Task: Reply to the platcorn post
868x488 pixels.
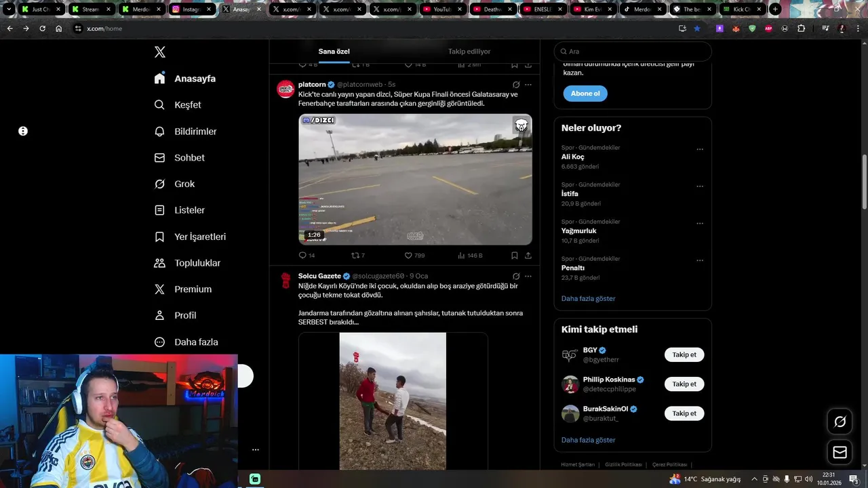Action: (307, 256)
